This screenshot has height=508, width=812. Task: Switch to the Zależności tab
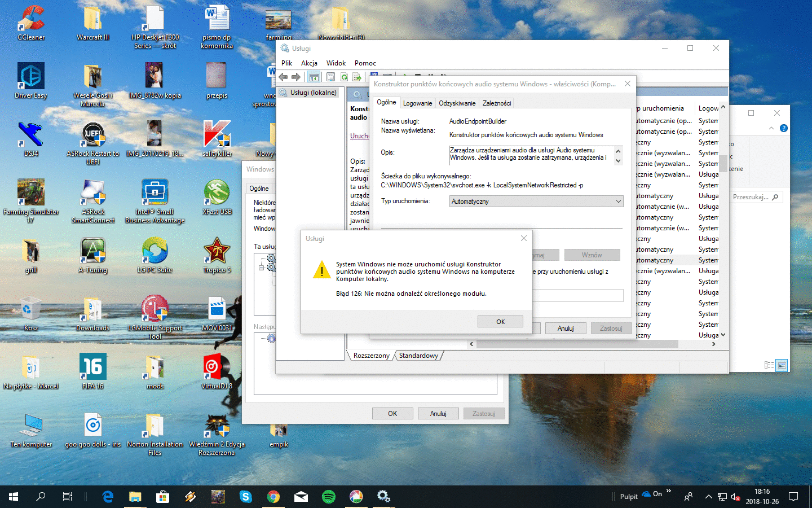[x=497, y=103]
